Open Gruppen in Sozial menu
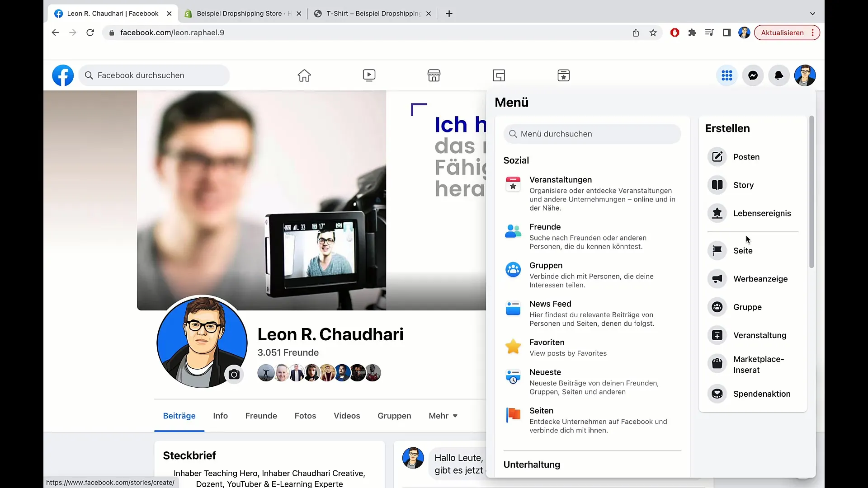 (x=592, y=275)
